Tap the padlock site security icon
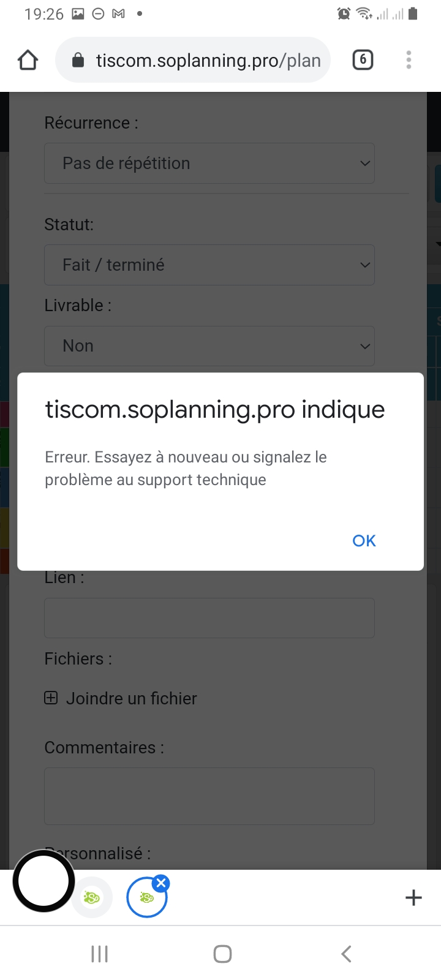Viewport: 441px width, 980px height. pyautogui.click(x=78, y=60)
